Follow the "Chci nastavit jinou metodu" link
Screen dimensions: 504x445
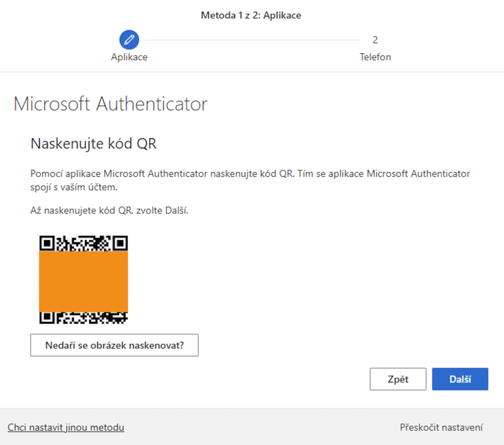click(x=66, y=428)
